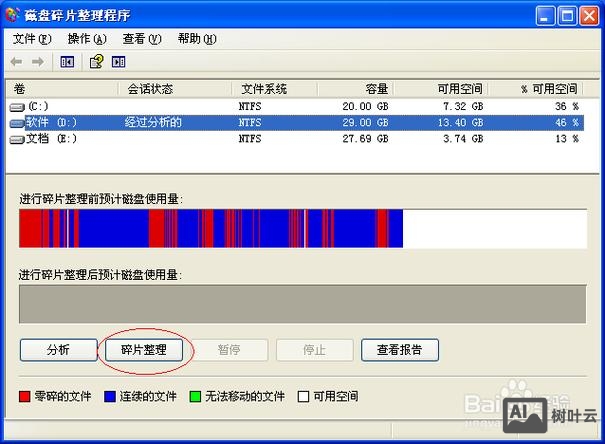Open the Help properties toolbar icon
The height and width of the screenshot is (444, 605).
(x=96, y=62)
